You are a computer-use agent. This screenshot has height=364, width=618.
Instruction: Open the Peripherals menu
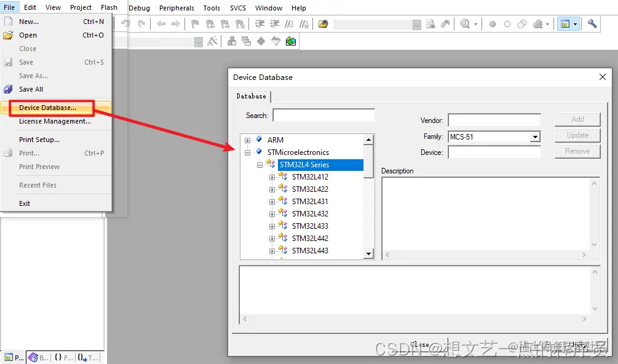(x=176, y=8)
